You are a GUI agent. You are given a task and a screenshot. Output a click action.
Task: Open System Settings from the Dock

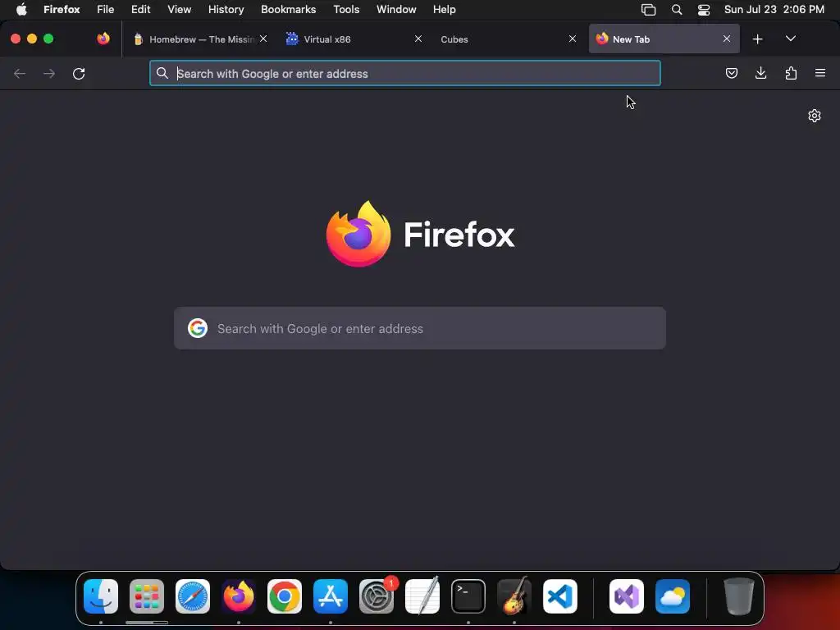[x=377, y=596]
